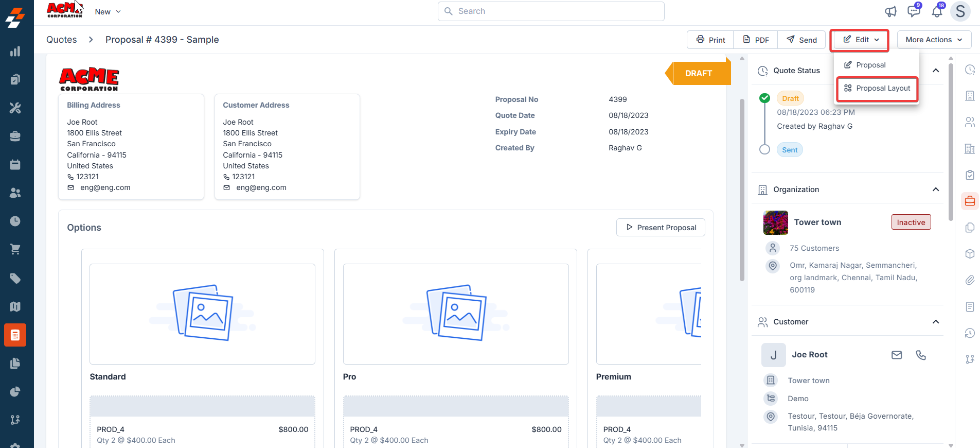Click the Send button
980x448 pixels.
tap(801, 40)
